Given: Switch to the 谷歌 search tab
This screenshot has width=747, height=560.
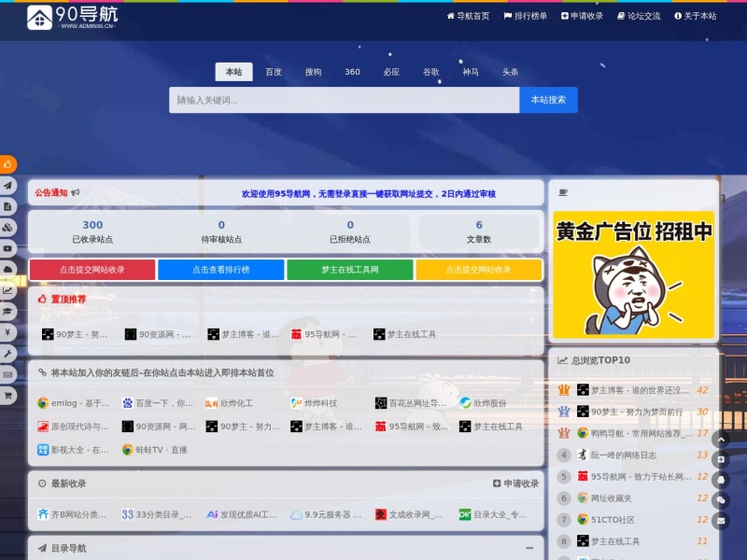Looking at the screenshot, I should 431,72.
